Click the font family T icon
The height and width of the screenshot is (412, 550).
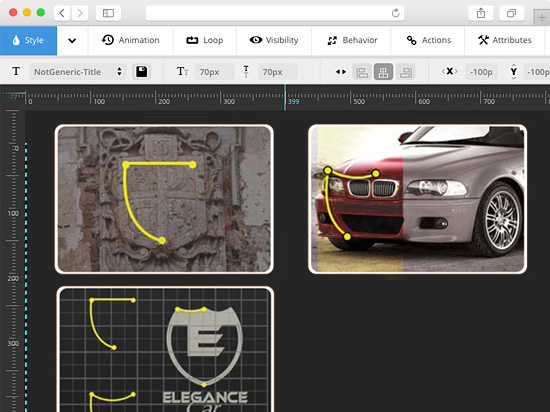pos(16,72)
